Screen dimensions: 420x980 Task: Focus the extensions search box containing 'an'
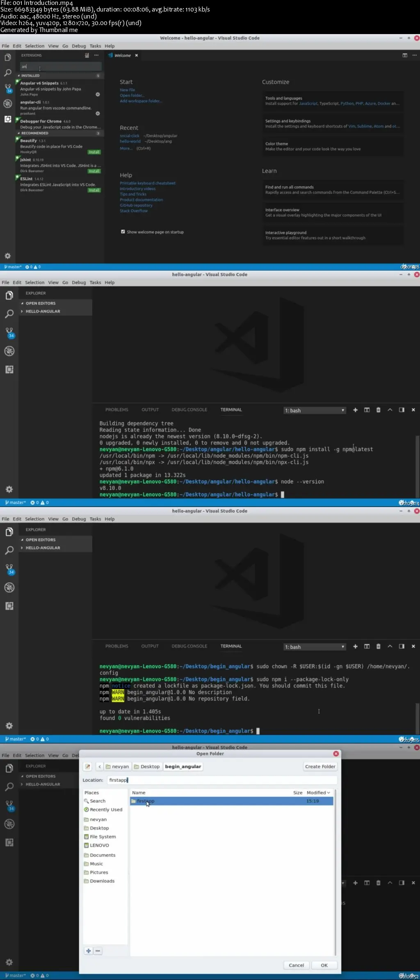pos(61,67)
